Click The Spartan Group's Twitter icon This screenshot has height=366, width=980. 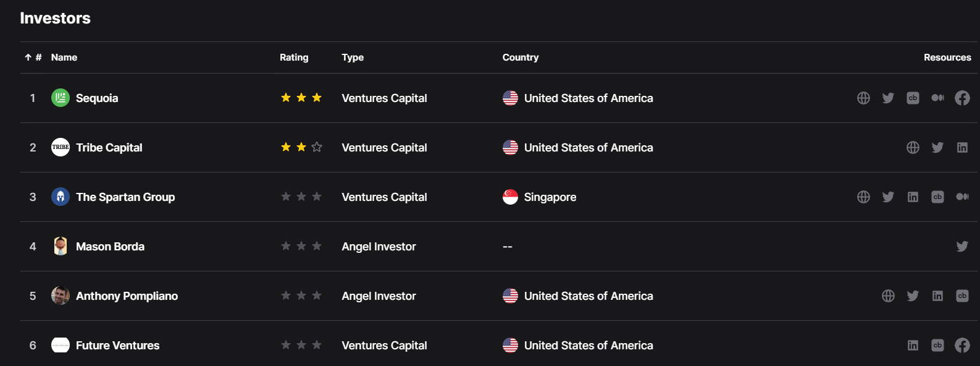point(888,197)
